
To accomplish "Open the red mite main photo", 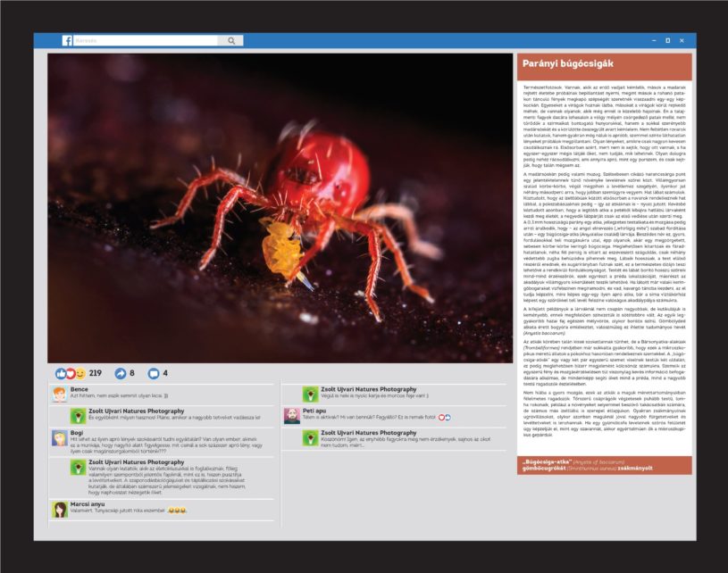I will point(280,209).
